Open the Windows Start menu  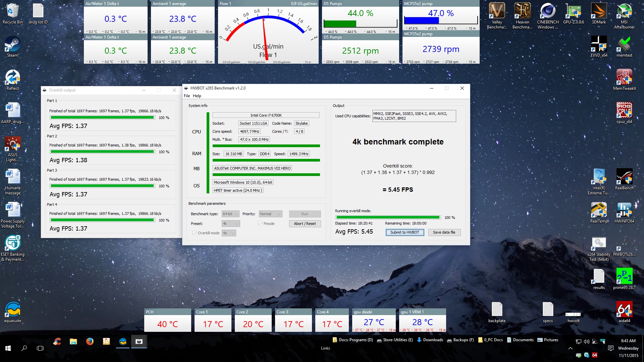pos(8,348)
